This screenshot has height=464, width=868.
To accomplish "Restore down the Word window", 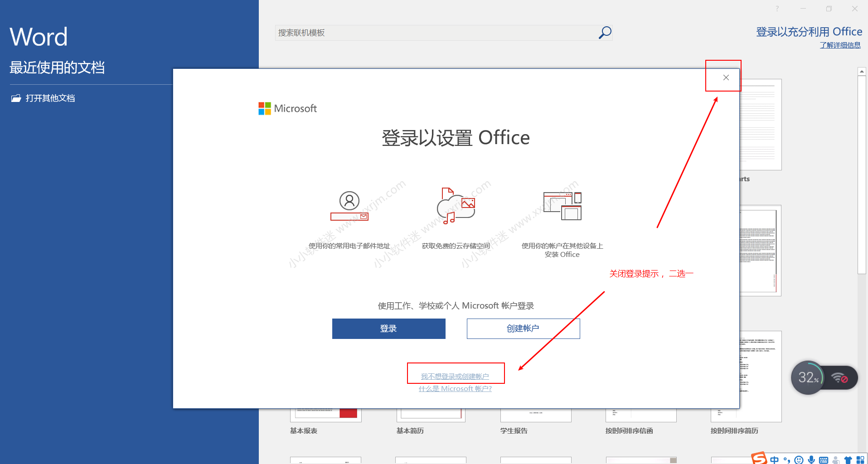I will point(829,9).
